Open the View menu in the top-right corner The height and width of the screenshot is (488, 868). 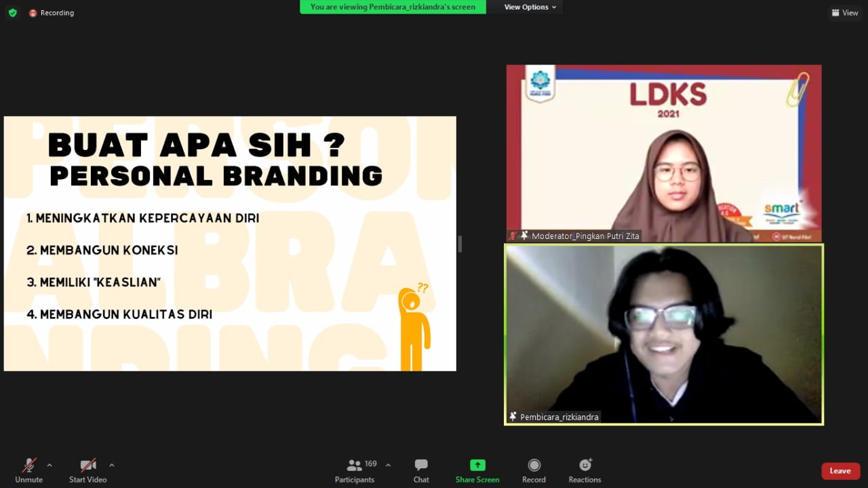[845, 12]
